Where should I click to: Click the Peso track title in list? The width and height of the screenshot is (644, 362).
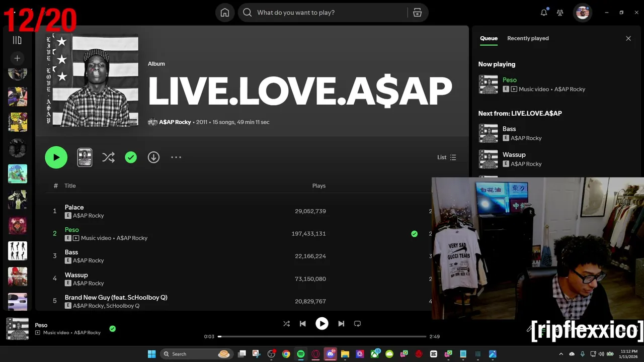coord(72,230)
